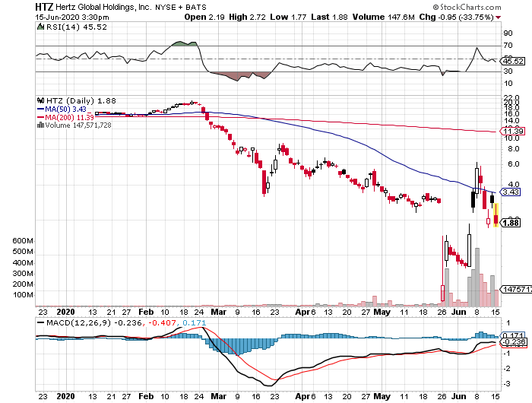532x403 pixels.
Task: Click the 45.52 RSI value tag
Action: [x=513, y=61]
